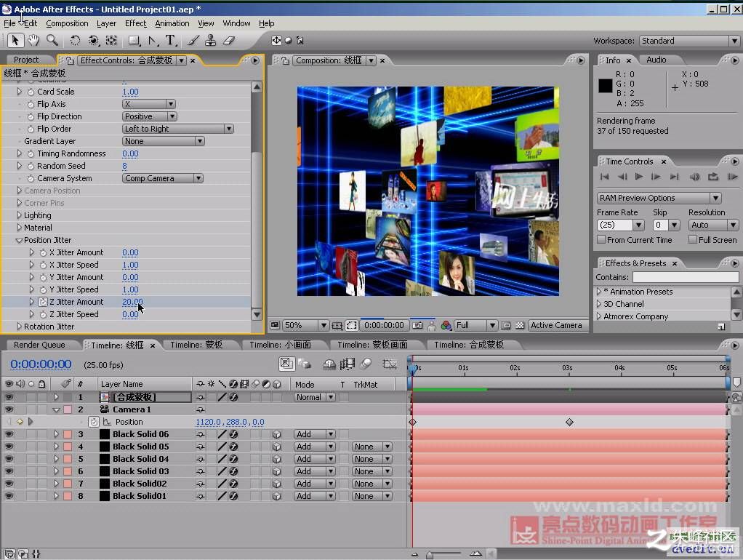The width and height of the screenshot is (743, 560).
Task: Open the 50% magnification dropdown
Action: click(305, 325)
